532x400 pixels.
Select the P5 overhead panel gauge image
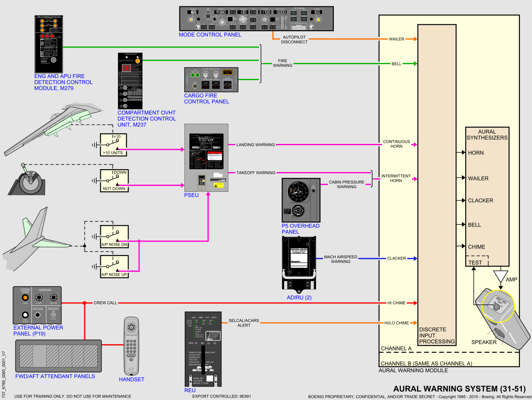(301, 200)
